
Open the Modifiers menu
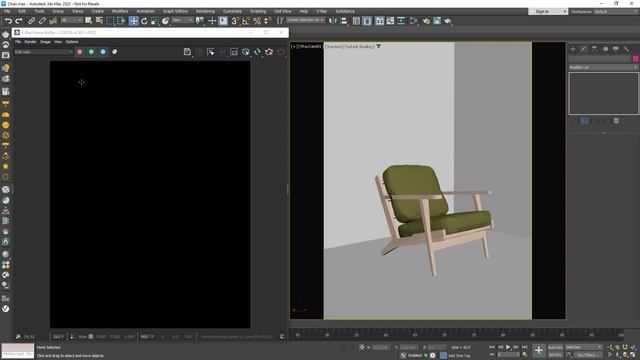[x=120, y=11]
